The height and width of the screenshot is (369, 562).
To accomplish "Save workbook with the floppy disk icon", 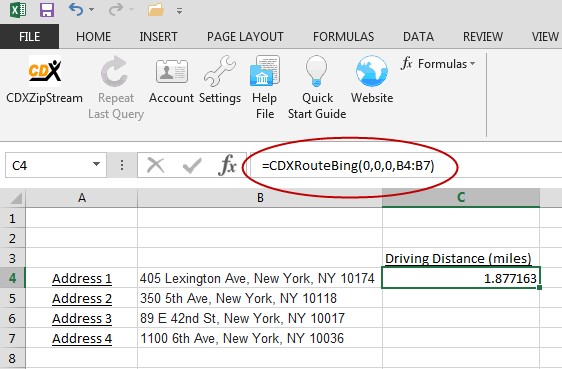I will [47, 10].
